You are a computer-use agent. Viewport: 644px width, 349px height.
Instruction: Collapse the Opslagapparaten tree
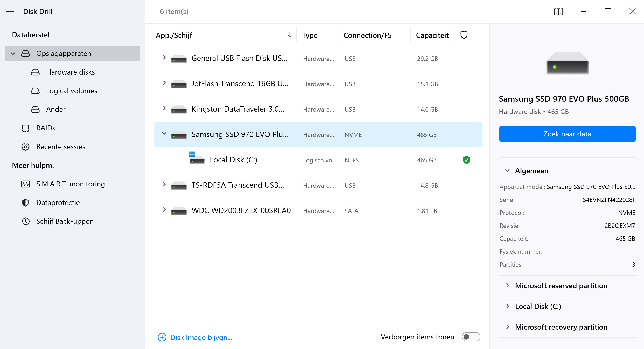tap(13, 54)
